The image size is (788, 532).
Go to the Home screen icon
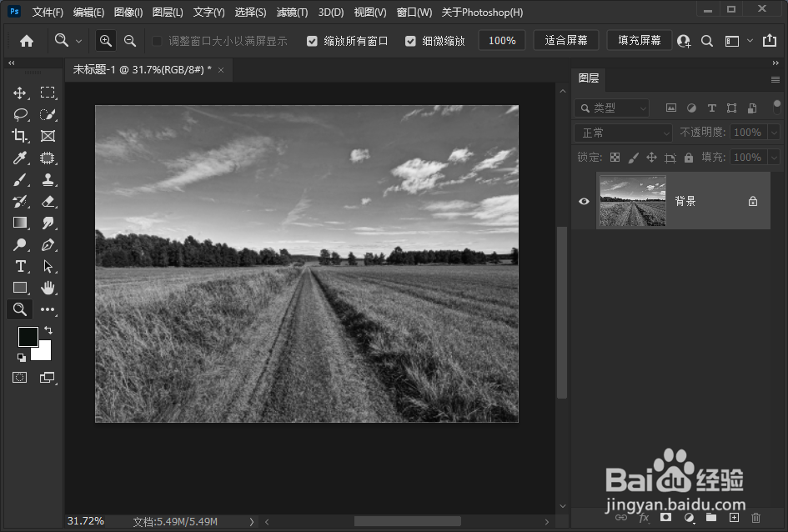click(x=27, y=41)
